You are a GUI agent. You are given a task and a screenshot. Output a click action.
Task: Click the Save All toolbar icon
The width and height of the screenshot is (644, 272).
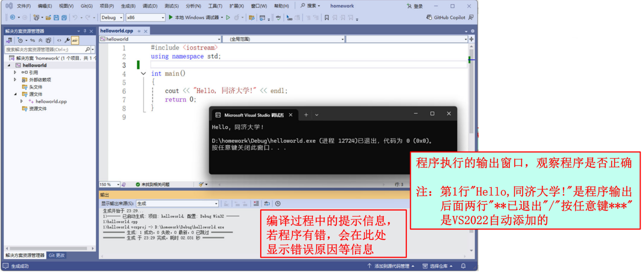tap(64, 17)
